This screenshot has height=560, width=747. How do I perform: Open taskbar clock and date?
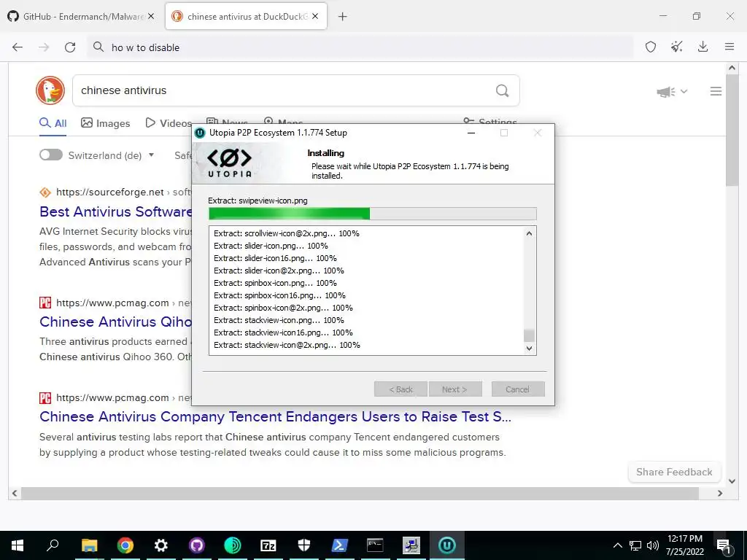coord(685,545)
